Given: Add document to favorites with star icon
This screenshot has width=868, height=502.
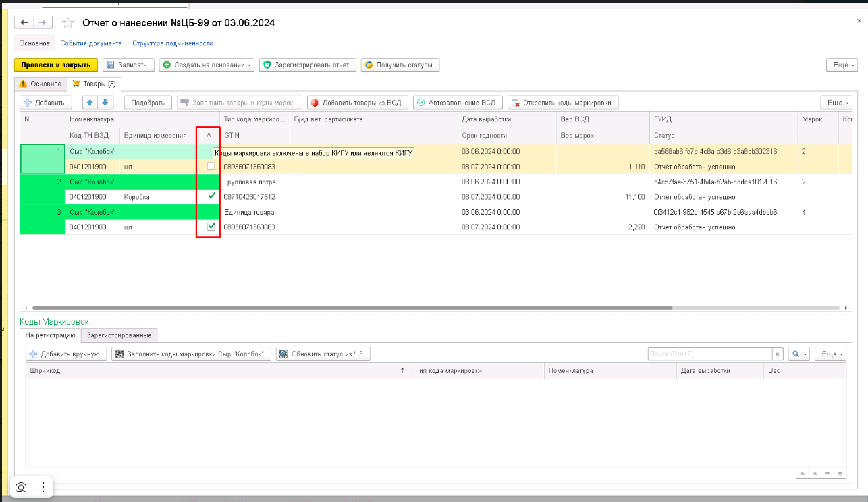Looking at the screenshot, I should pos(67,23).
